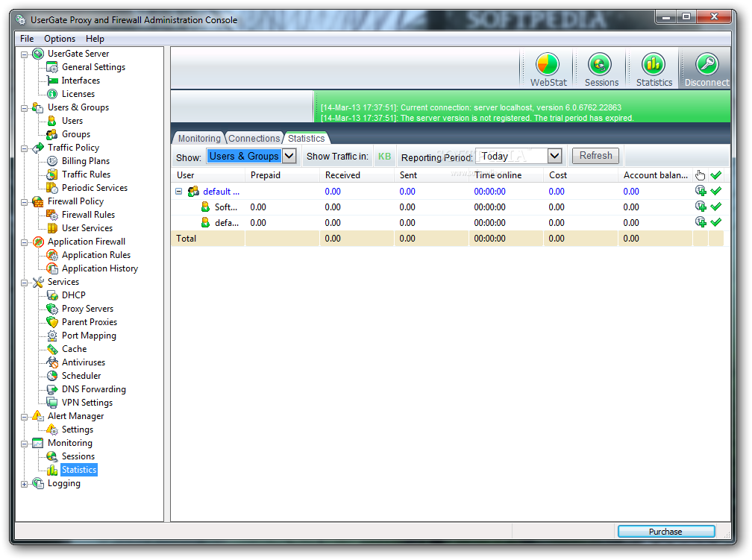The height and width of the screenshot is (560, 752).
Task: Click the Refresh button
Action: coord(595,156)
